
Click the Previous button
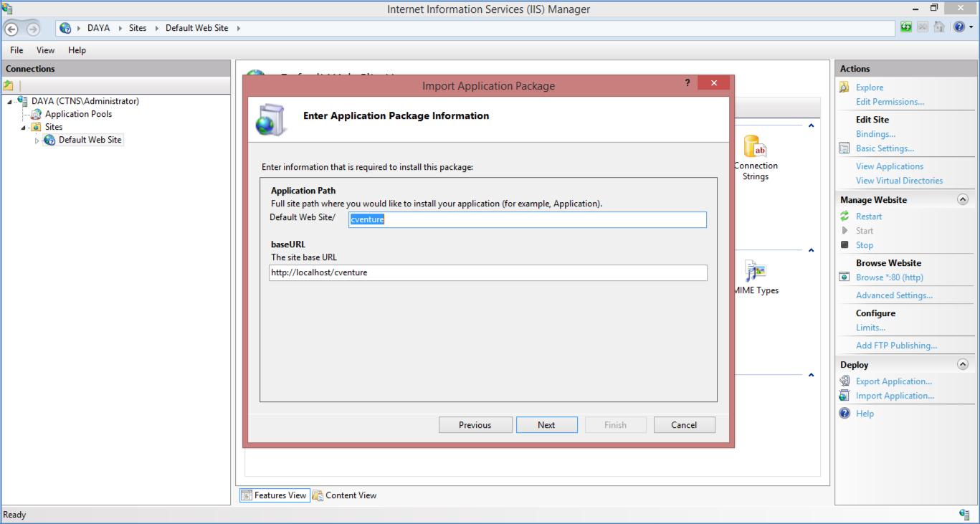[475, 425]
